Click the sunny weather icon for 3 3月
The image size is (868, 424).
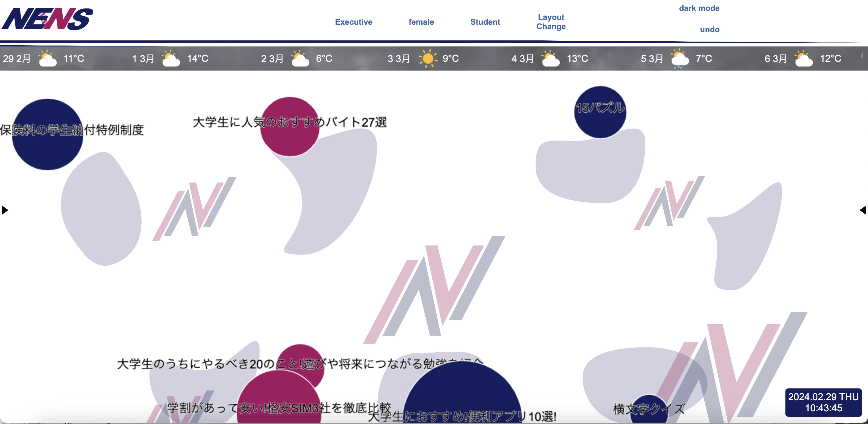[x=428, y=58]
